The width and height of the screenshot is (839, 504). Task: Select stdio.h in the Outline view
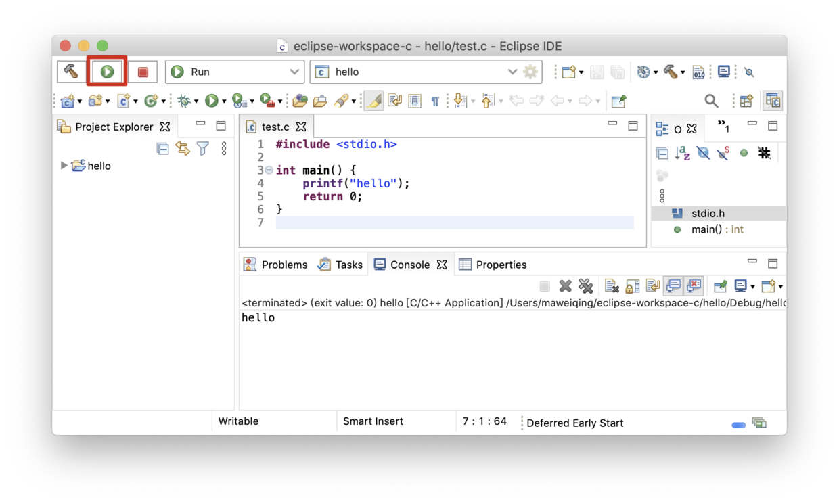pos(708,213)
